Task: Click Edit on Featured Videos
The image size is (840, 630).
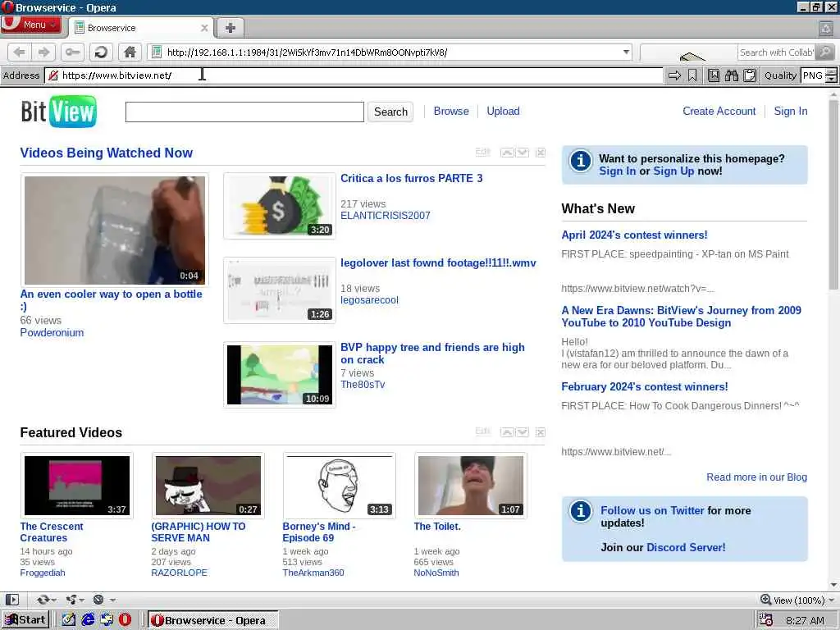Action: [x=482, y=431]
